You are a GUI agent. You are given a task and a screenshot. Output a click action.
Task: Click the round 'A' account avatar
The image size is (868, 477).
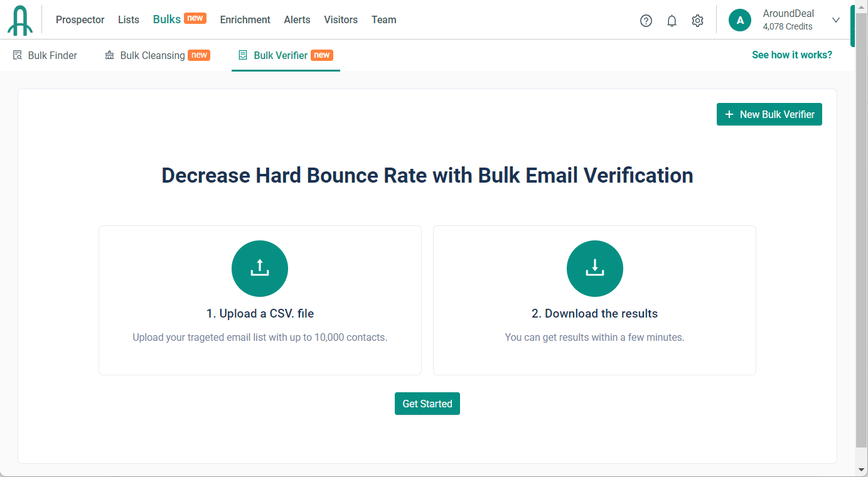(x=740, y=20)
